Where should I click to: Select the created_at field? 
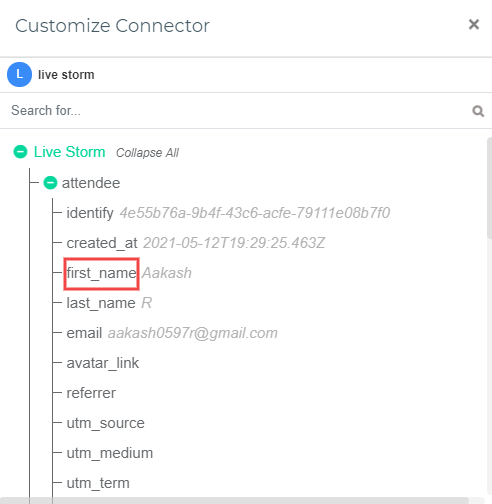coord(102,243)
